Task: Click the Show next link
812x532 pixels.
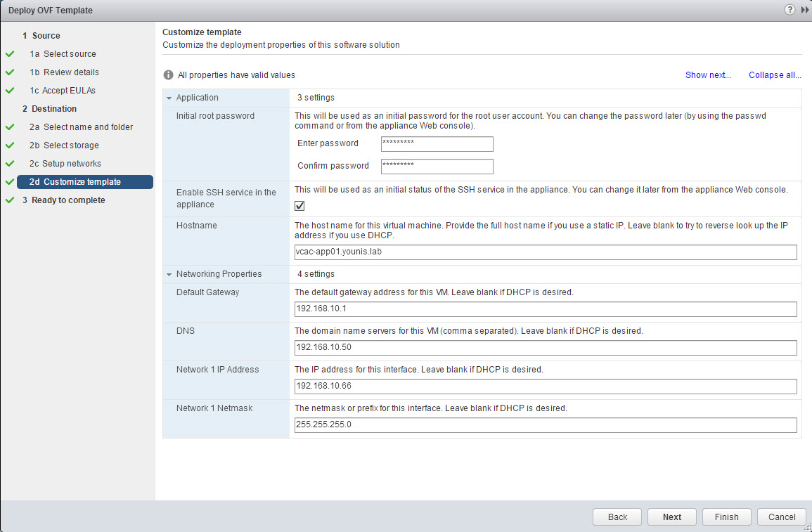Action: click(x=708, y=75)
